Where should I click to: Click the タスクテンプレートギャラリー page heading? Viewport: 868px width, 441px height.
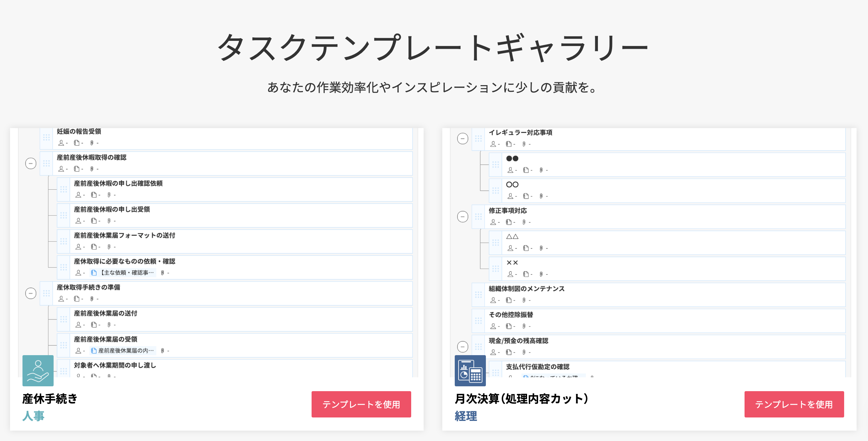click(433, 47)
